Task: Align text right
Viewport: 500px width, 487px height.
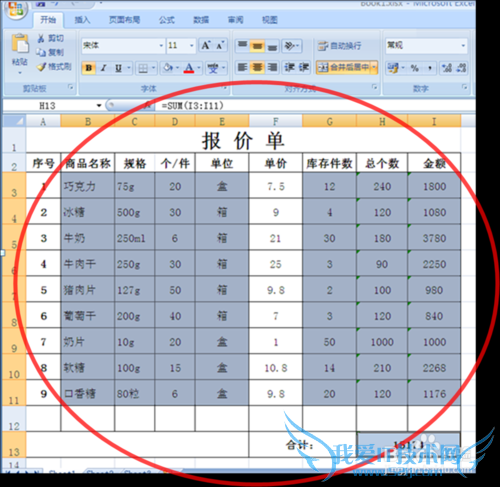Action: point(272,68)
